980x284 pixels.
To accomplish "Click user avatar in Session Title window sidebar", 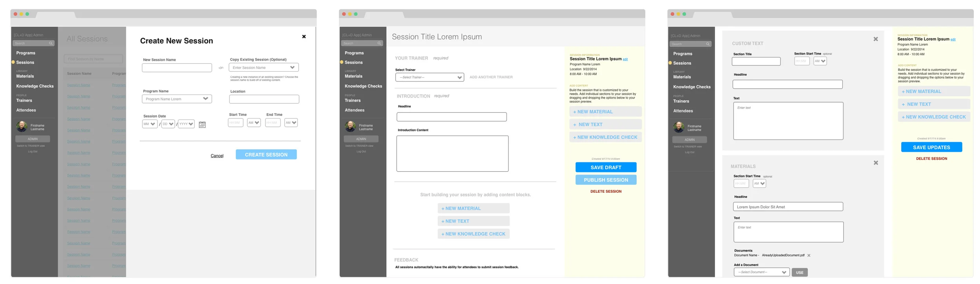I will [350, 127].
